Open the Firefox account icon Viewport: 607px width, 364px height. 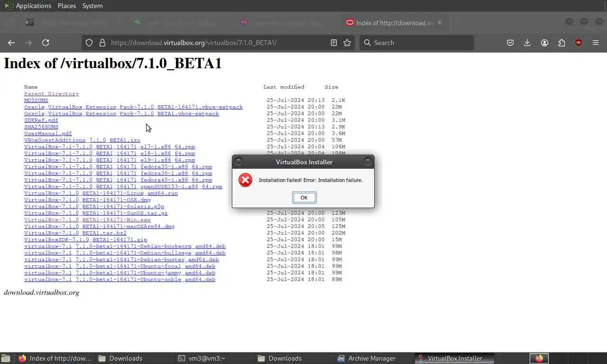point(544,43)
